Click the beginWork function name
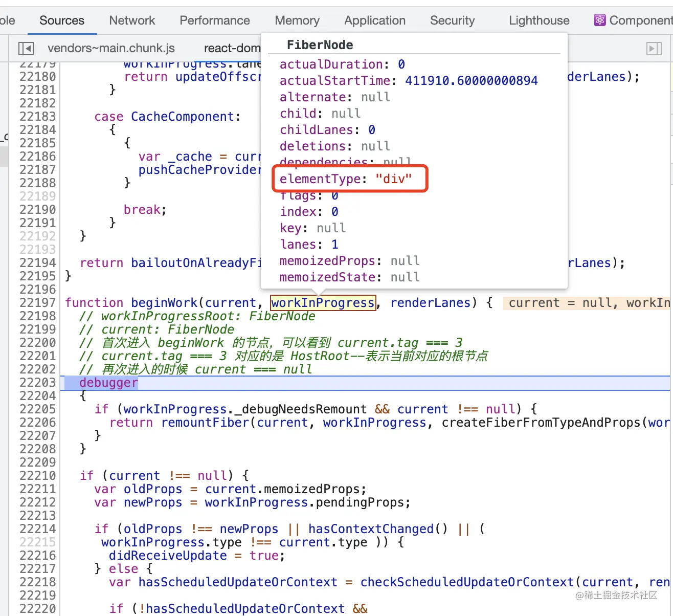The image size is (673, 616). point(164,303)
